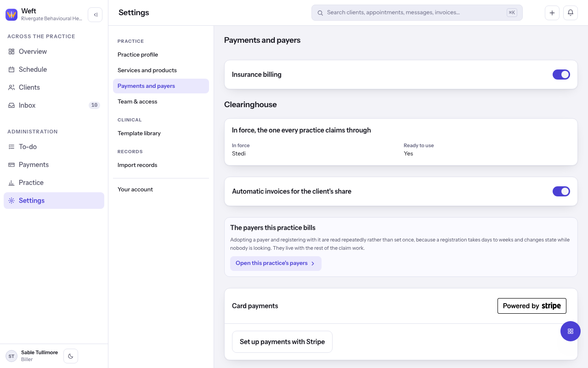Open Practice profile settings
The height and width of the screenshot is (368, 588).
point(161,55)
